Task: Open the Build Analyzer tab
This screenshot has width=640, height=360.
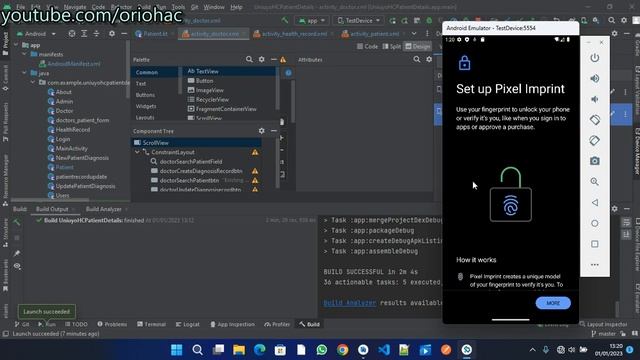Action: pyautogui.click(x=104, y=209)
